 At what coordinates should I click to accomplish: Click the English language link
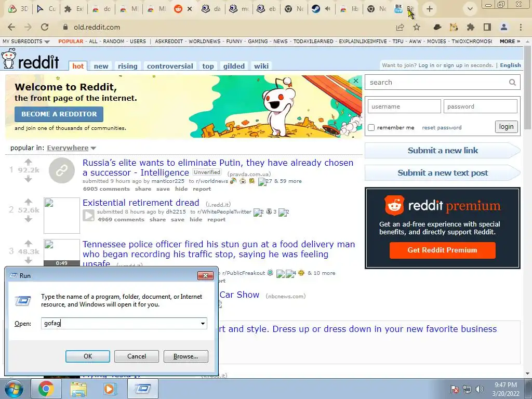click(x=510, y=65)
